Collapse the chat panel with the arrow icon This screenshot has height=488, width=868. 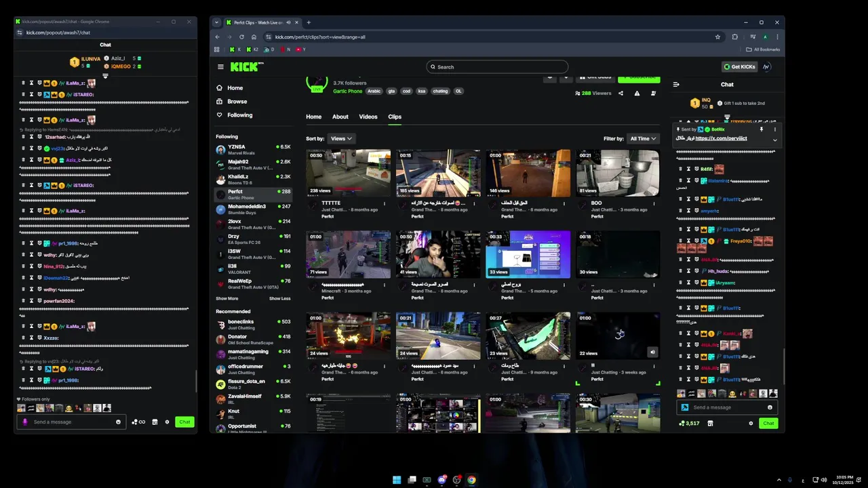click(676, 85)
